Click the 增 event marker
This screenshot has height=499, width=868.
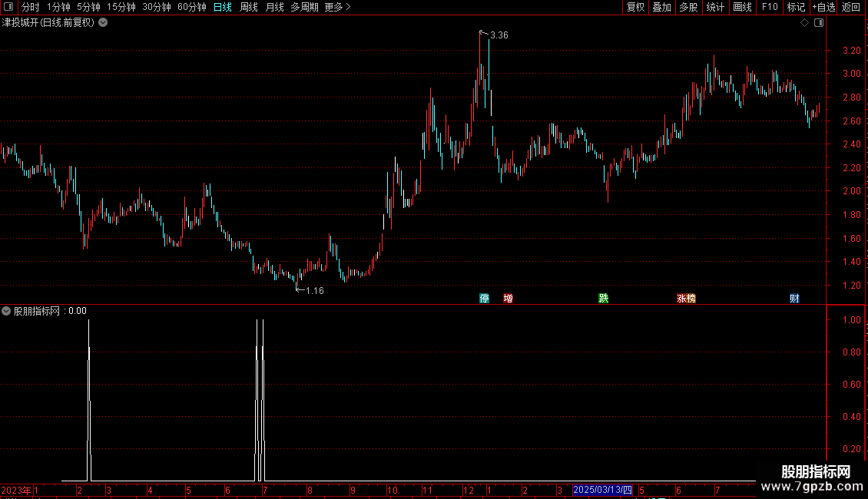(x=509, y=298)
